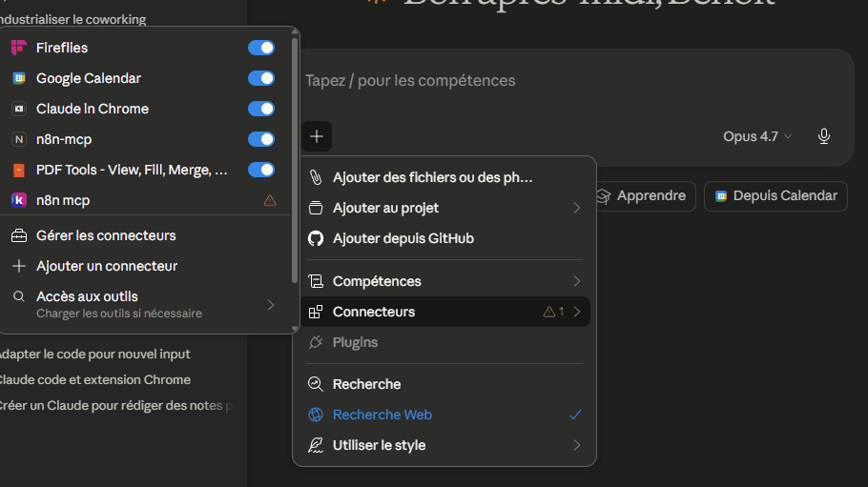This screenshot has width=868, height=487.
Task: Click the n8n mcp row label
Action: [x=63, y=200]
